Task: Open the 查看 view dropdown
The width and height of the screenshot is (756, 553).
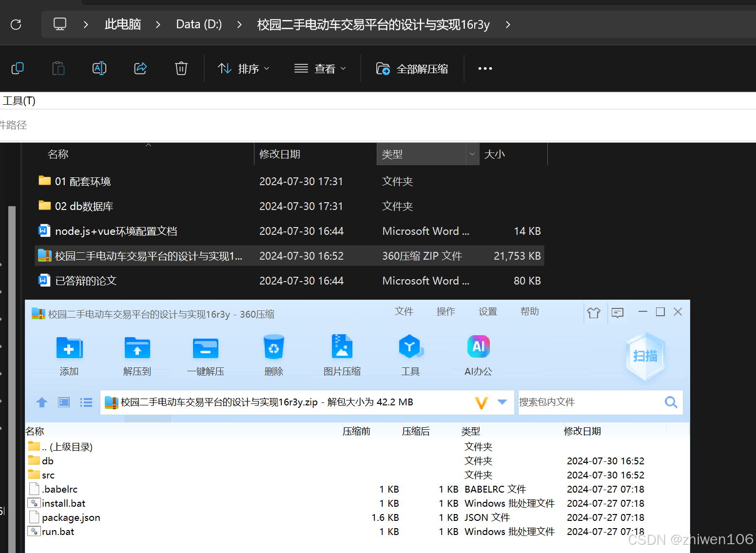Action: (320, 69)
